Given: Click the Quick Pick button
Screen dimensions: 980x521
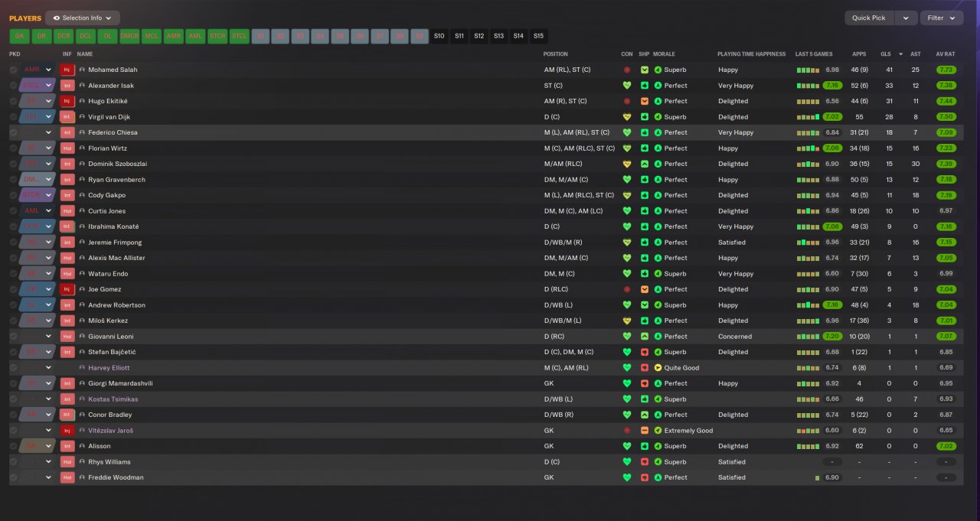Looking at the screenshot, I should pyautogui.click(x=869, y=18).
